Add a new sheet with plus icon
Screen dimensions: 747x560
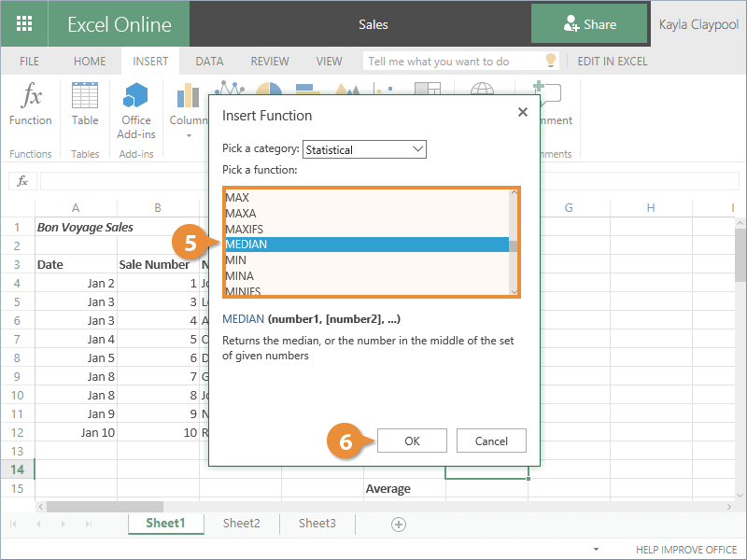point(399,524)
